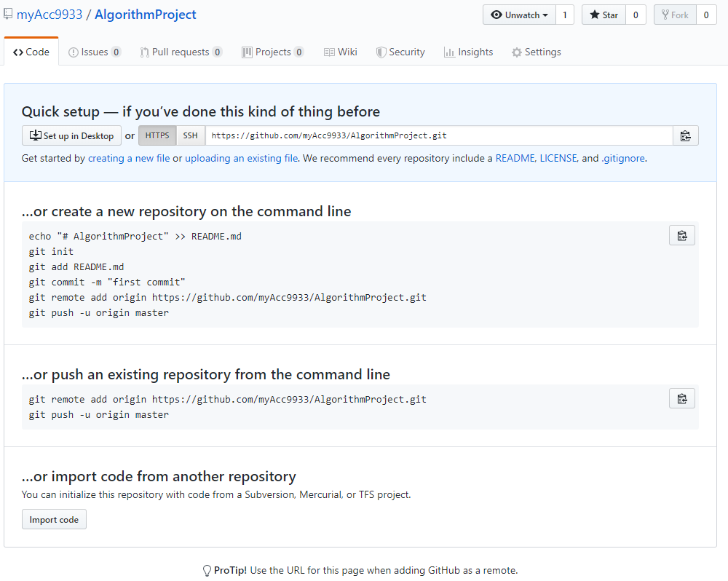
Task: Click the lightbulb ProTip icon
Action: click(207, 570)
